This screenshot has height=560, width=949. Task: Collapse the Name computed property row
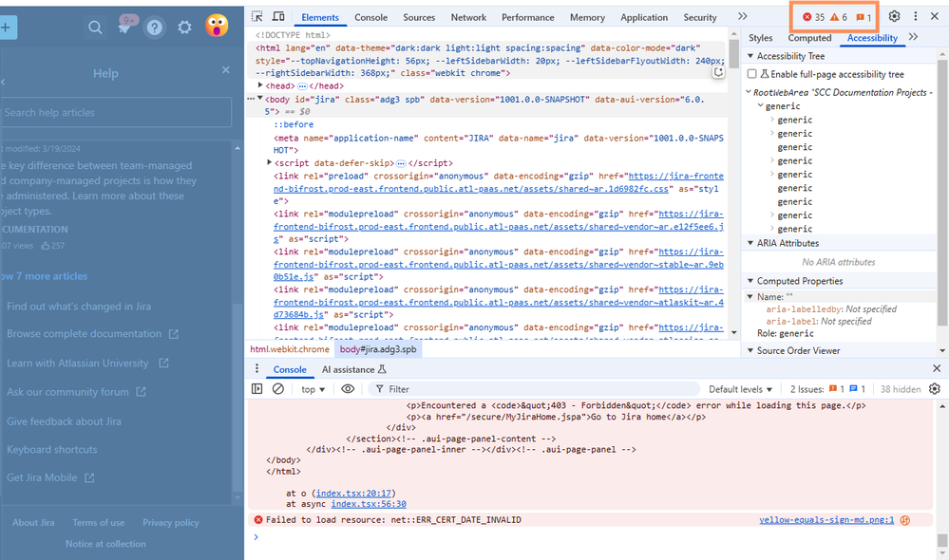(750, 296)
